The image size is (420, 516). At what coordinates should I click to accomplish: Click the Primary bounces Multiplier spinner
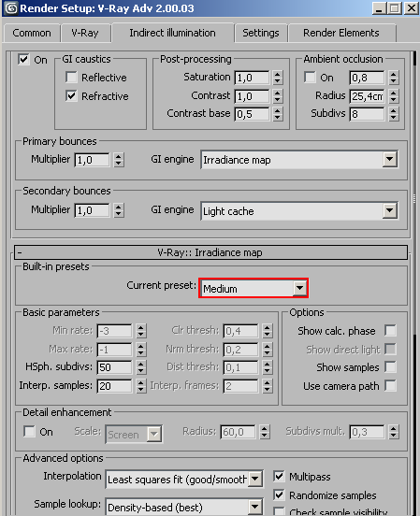coord(119,160)
